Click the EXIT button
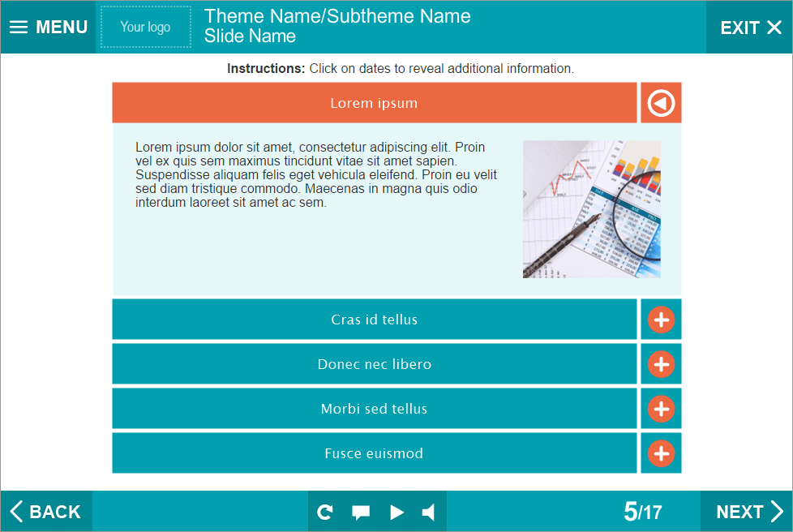This screenshot has width=793, height=532. click(x=750, y=28)
